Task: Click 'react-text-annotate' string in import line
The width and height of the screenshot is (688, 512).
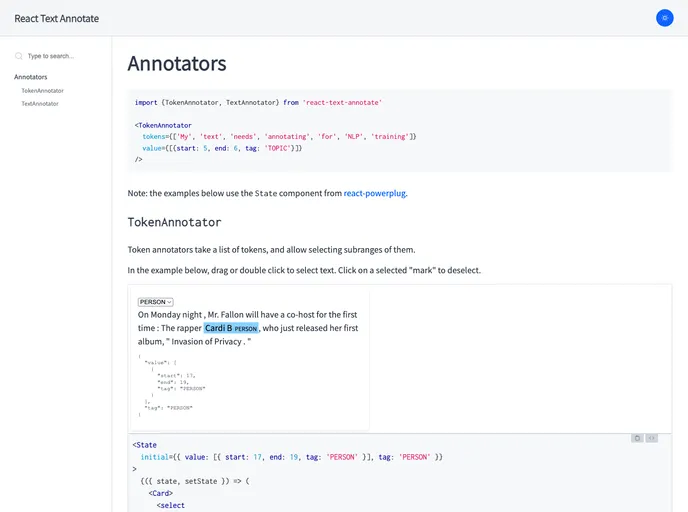Action: pyautogui.click(x=342, y=102)
